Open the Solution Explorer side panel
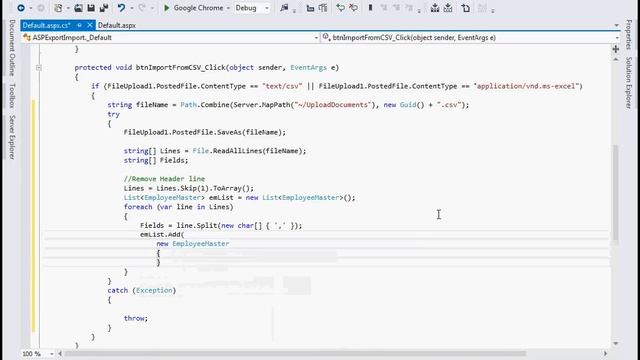 629,82
